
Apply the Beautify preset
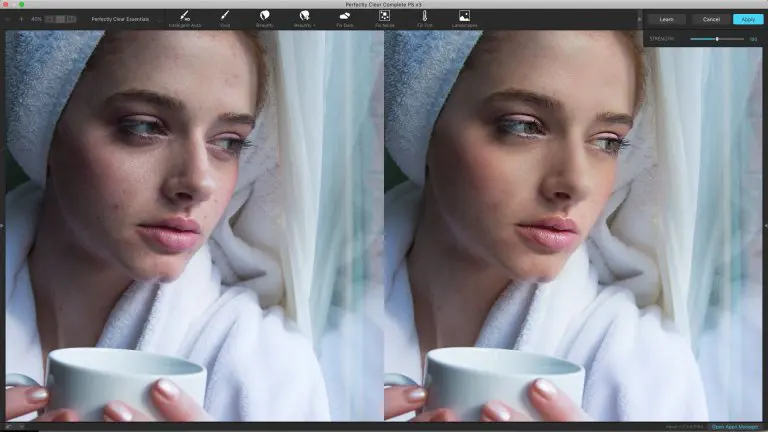pos(265,17)
